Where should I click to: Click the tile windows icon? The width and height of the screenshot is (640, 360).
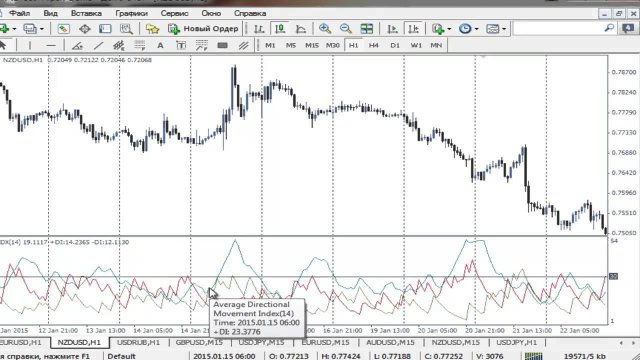click(367, 29)
